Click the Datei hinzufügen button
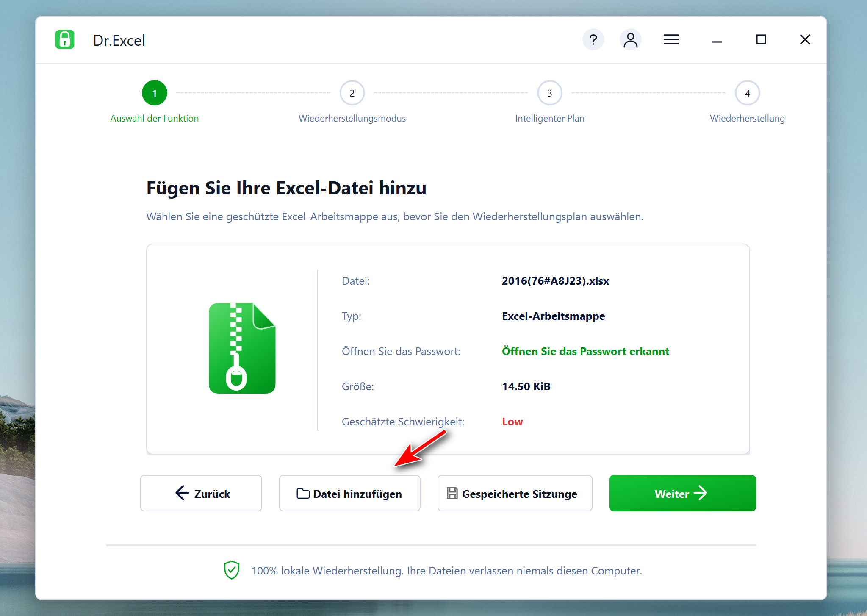The image size is (867, 616). coord(350,493)
